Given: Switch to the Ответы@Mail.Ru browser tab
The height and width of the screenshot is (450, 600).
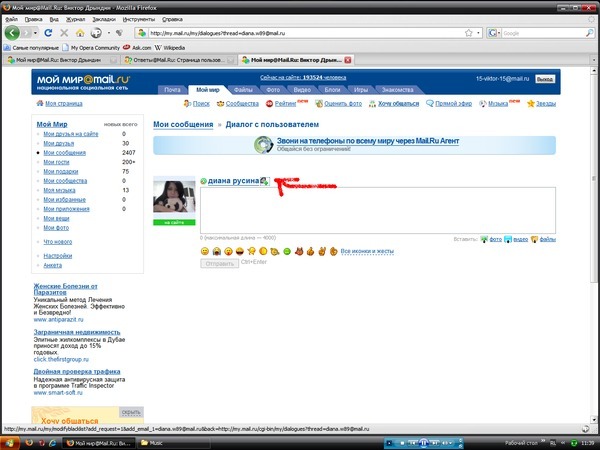Looking at the screenshot, I should [x=179, y=60].
